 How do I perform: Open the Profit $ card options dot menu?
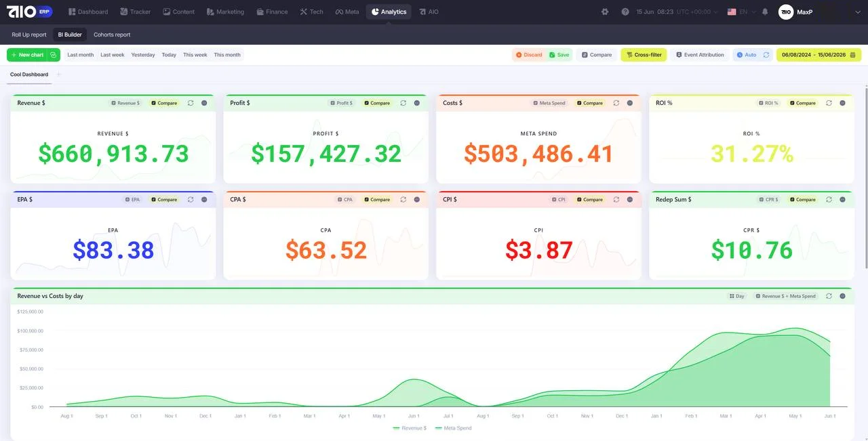click(x=417, y=103)
